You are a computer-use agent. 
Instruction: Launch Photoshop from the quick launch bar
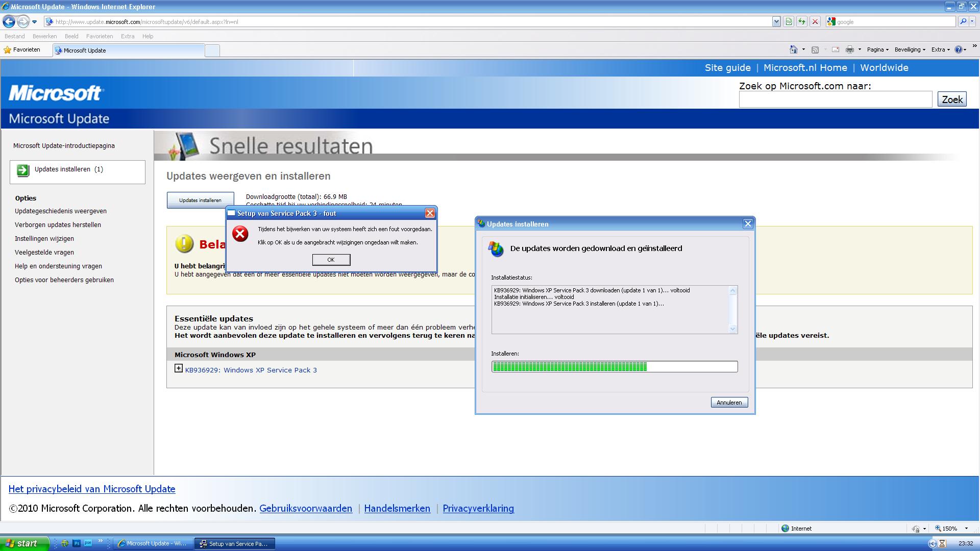tap(77, 543)
